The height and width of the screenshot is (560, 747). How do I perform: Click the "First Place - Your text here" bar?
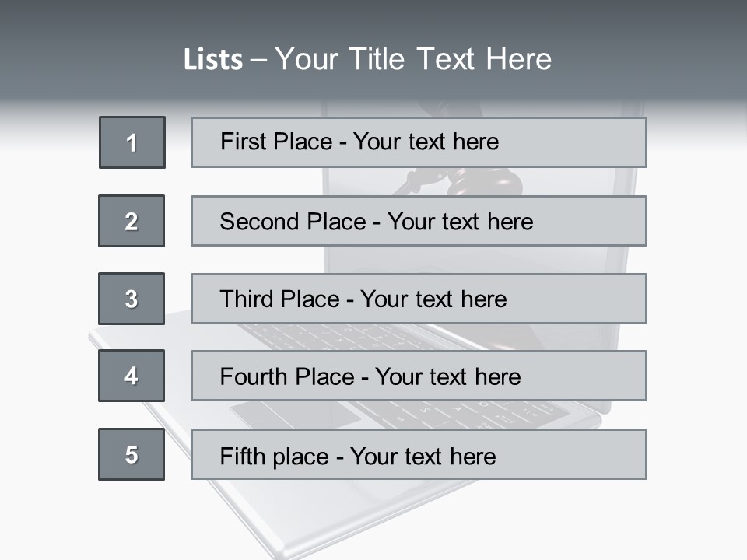click(419, 142)
